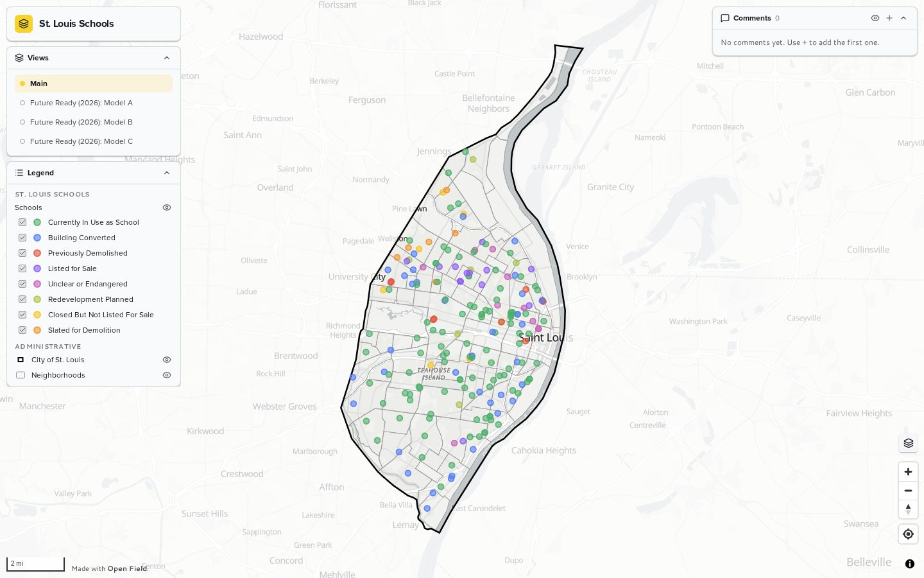Collapse the Comments panel
Viewport: 924px width, 578px height.
pyautogui.click(x=903, y=18)
